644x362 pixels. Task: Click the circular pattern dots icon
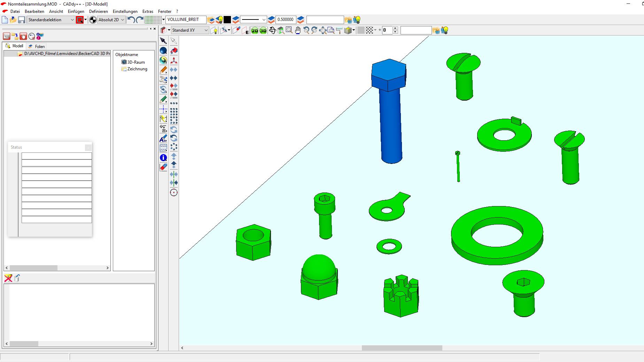pos(174,147)
